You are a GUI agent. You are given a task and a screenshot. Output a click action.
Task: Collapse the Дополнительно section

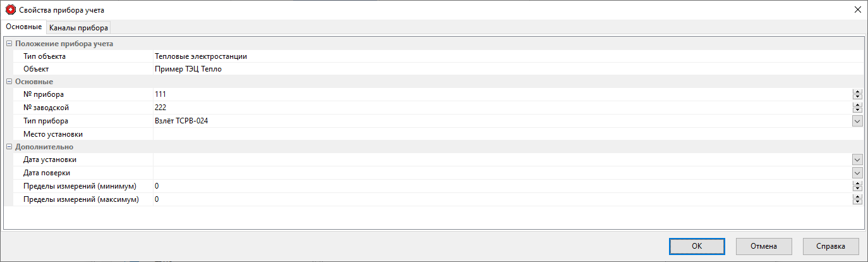pyautogui.click(x=9, y=147)
